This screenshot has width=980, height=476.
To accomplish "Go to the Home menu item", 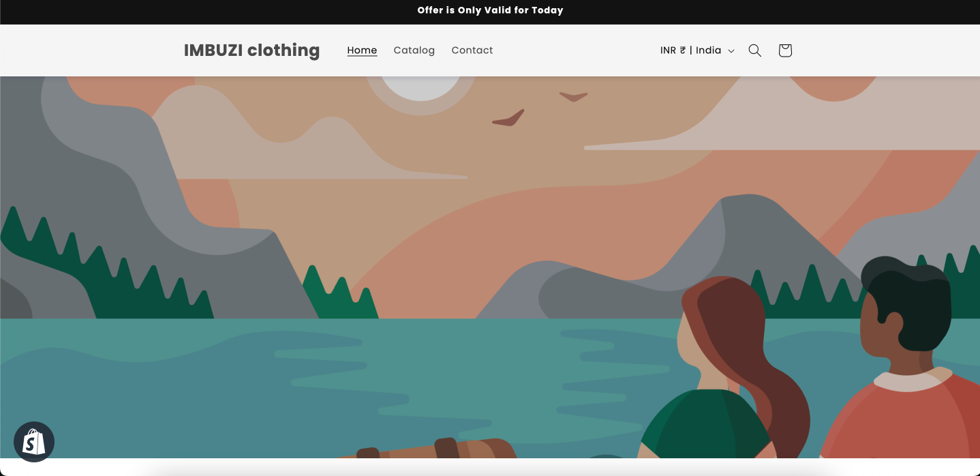I will tap(362, 50).
